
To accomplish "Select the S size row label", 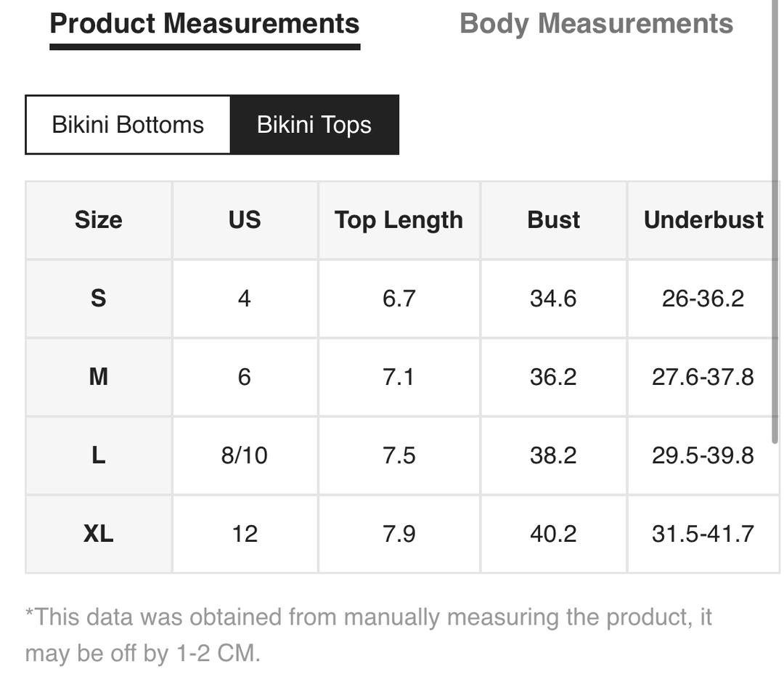I will [x=99, y=299].
